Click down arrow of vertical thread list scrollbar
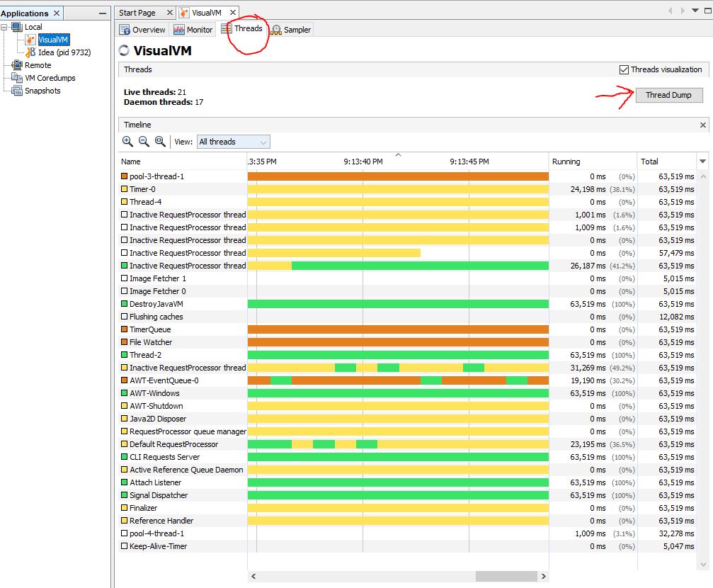The height and width of the screenshot is (588, 713). point(704,565)
